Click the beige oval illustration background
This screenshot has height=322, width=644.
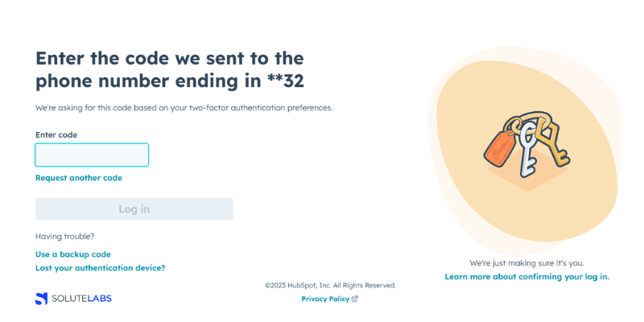[459, 209]
